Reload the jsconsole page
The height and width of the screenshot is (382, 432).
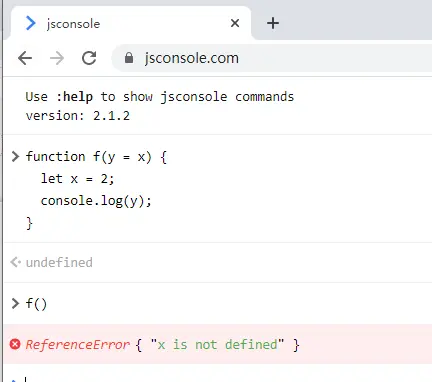[89, 58]
